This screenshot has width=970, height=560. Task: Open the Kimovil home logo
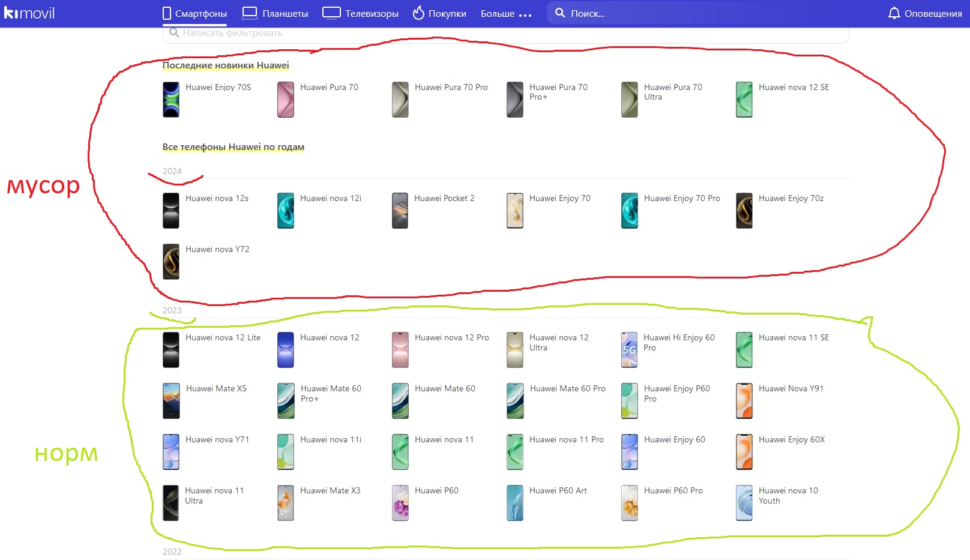pyautogui.click(x=29, y=13)
